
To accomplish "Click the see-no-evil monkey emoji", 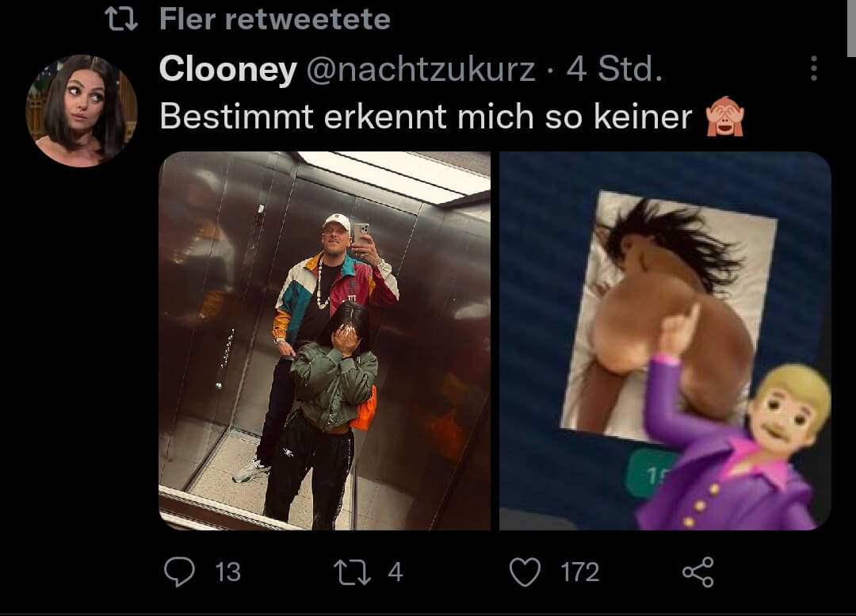I will (x=724, y=117).
